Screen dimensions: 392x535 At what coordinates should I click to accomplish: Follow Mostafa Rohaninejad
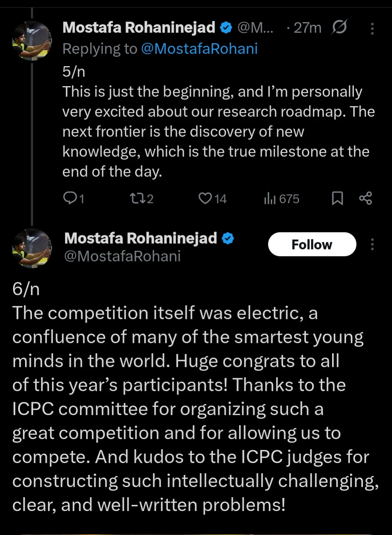tap(312, 244)
